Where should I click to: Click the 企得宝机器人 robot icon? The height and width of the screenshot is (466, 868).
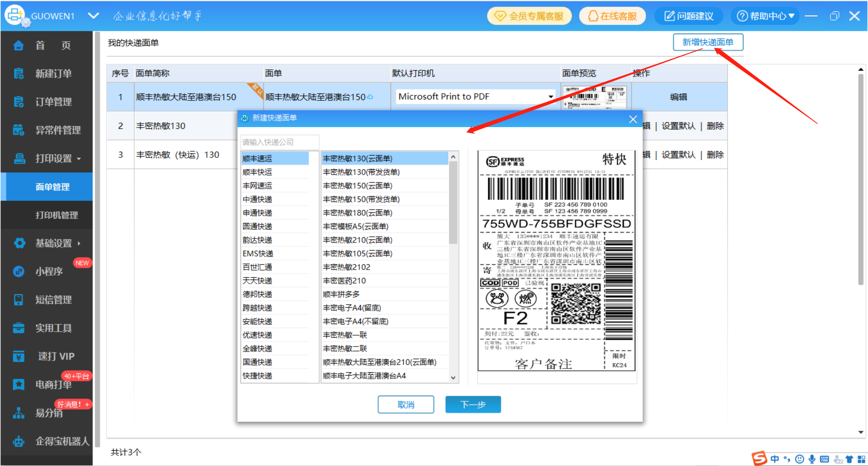[x=19, y=441]
